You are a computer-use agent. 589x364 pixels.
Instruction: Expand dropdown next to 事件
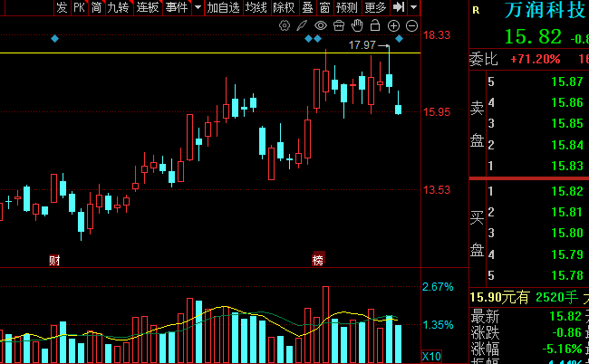[x=198, y=7]
